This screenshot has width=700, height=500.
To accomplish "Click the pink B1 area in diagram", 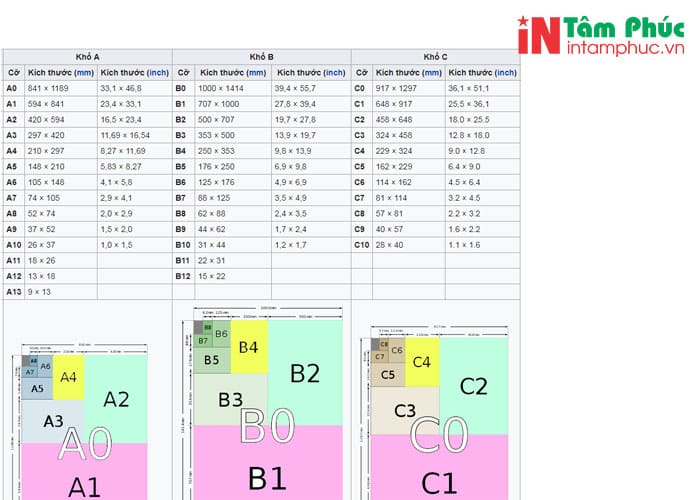I will tap(266, 477).
